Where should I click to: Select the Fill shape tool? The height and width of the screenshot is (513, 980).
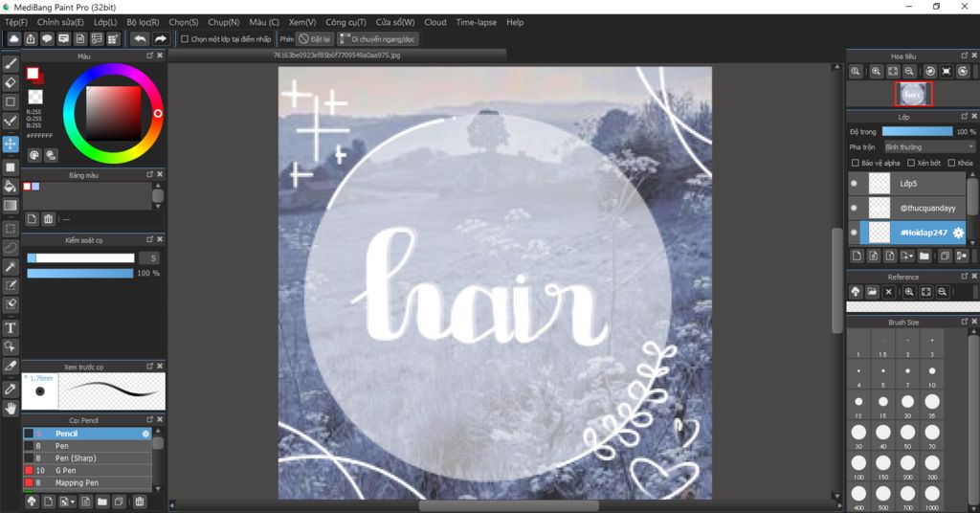(x=11, y=167)
